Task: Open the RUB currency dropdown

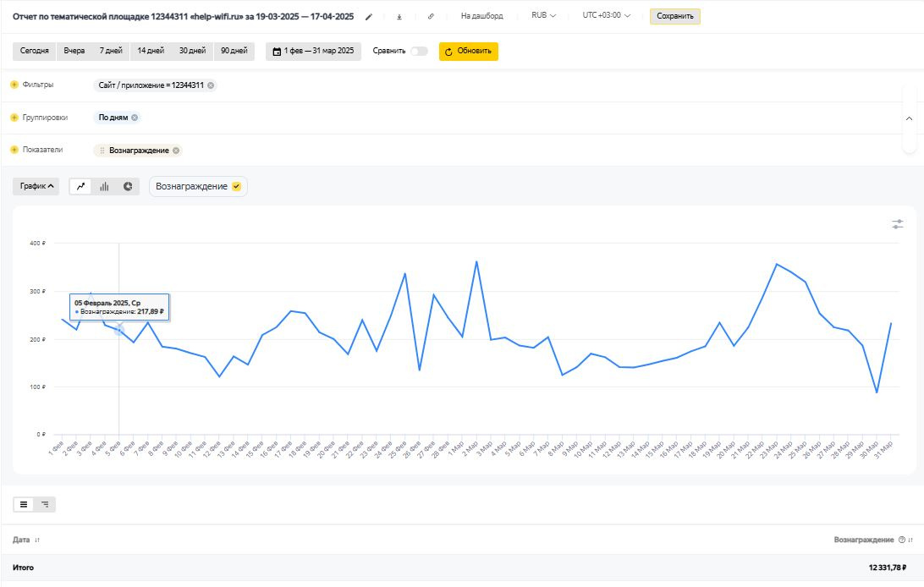Action: click(x=543, y=16)
